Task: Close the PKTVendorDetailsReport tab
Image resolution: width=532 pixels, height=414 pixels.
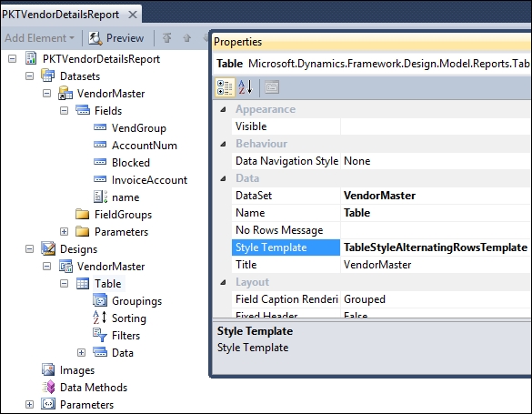Action: (x=133, y=15)
